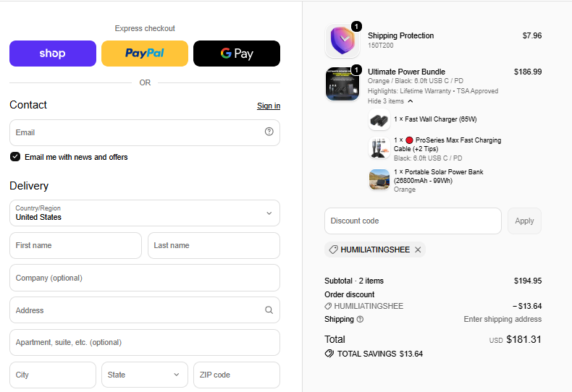Click the total $181.31 amount
This screenshot has width=572, height=392.
pos(523,339)
